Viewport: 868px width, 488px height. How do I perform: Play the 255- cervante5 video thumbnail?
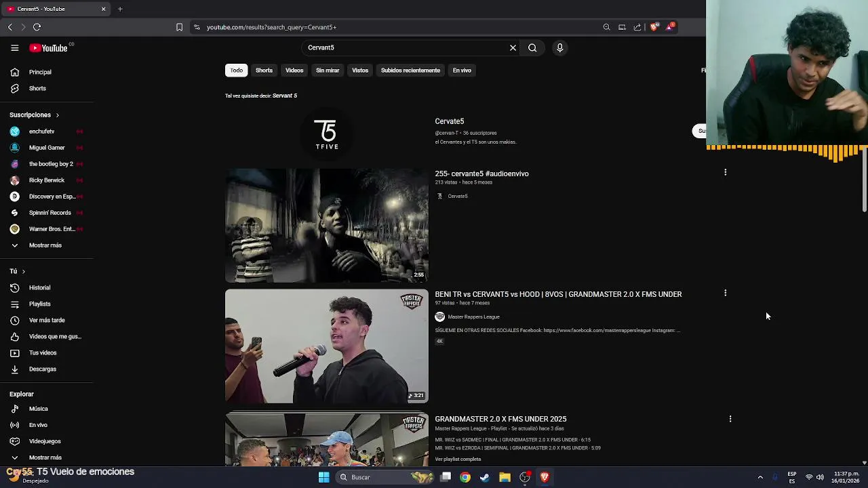point(326,225)
